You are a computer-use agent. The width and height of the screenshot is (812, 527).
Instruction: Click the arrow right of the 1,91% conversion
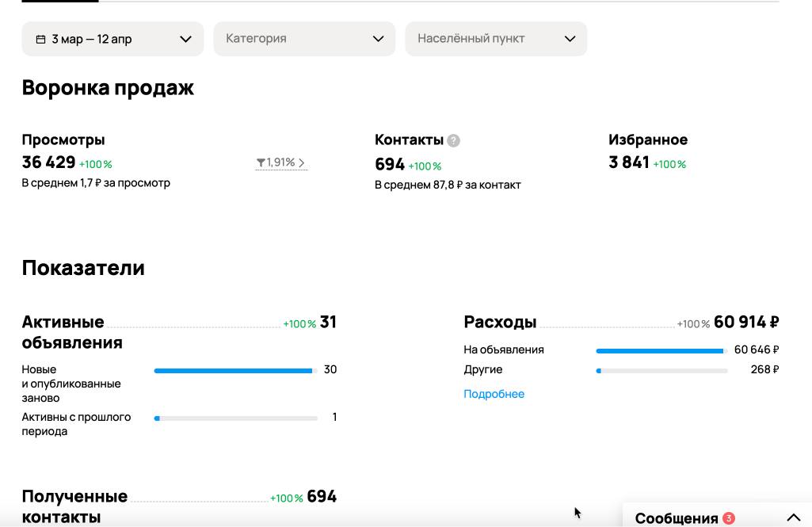point(302,163)
